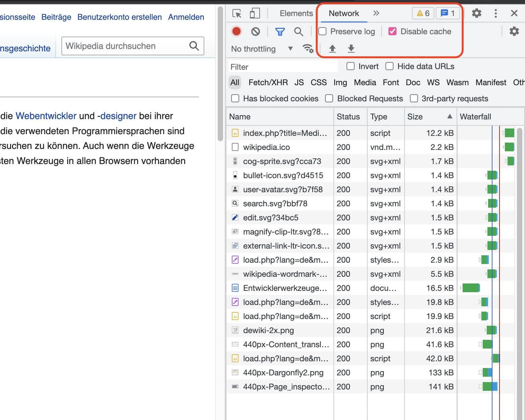This screenshot has width=525, height=420.
Task: Open the No throttling dropdown
Action: point(262,49)
